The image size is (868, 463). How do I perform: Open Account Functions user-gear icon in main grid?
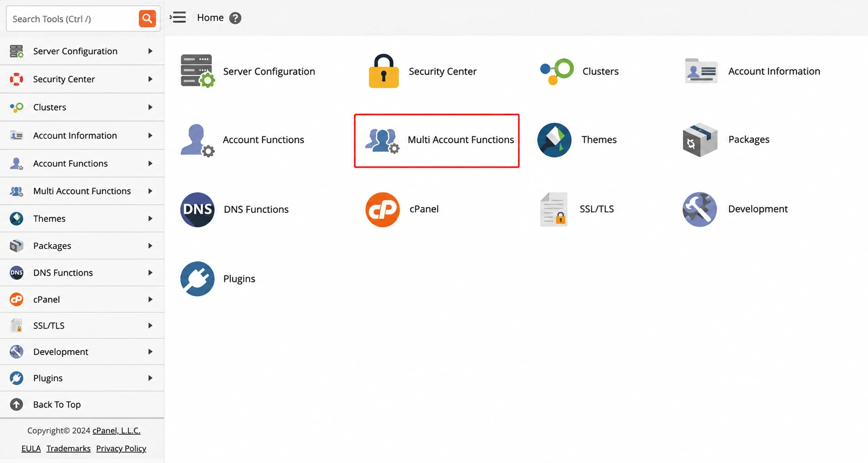coord(197,140)
